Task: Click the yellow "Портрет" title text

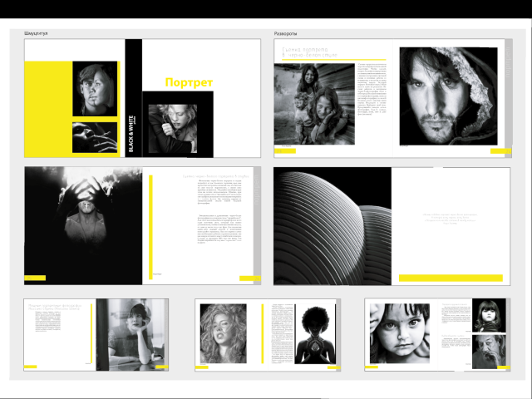Action: pos(189,82)
